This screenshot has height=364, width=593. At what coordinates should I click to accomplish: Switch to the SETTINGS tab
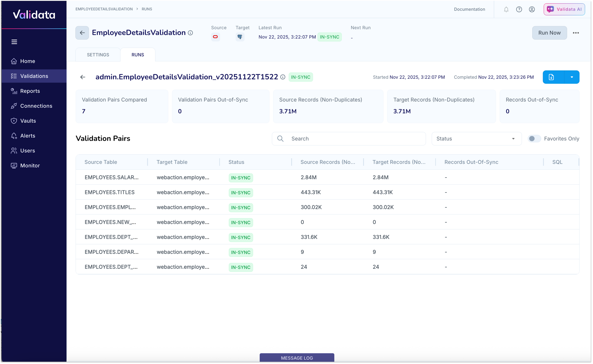(98, 55)
